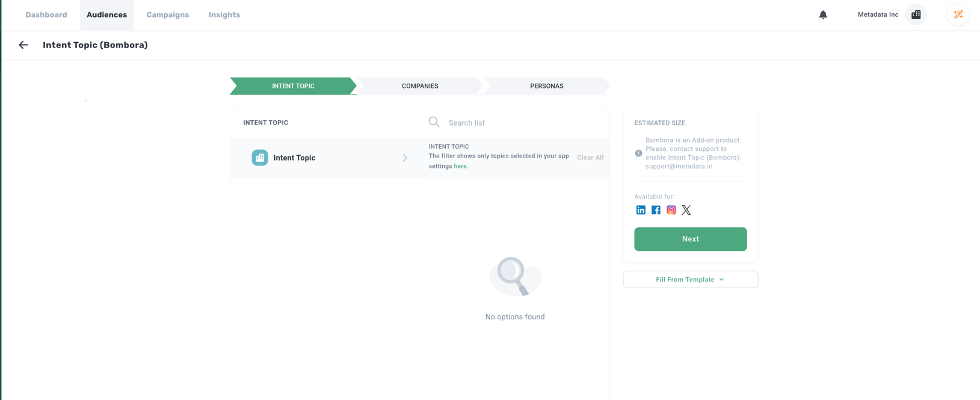This screenshot has width=980, height=400.
Task: Click the LinkedIn channel icon
Action: click(641, 210)
